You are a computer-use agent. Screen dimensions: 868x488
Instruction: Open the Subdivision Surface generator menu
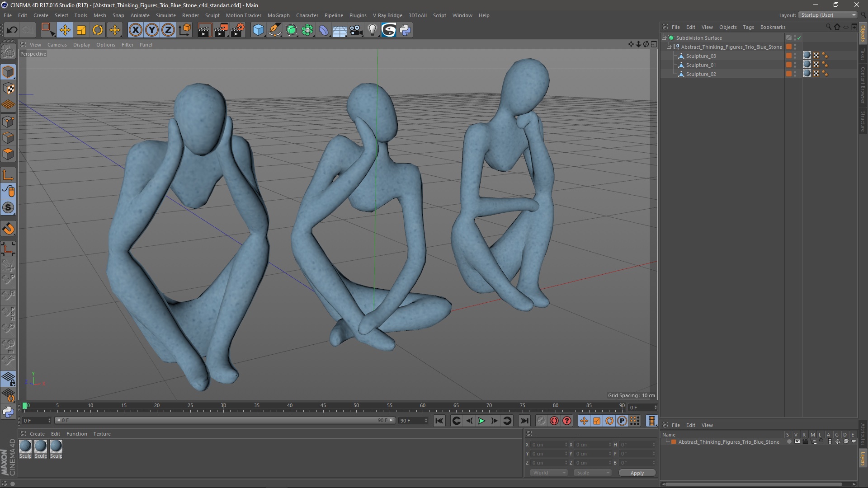(x=291, y=30)
